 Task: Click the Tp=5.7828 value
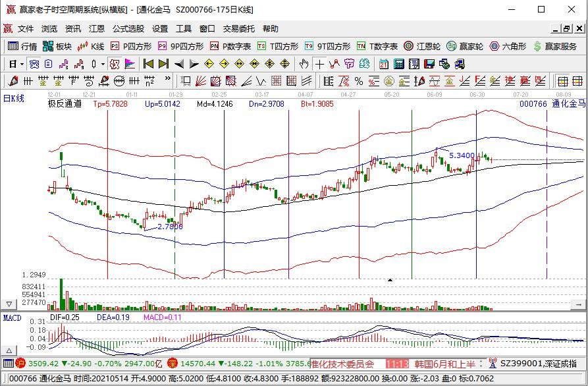click(110, 104)
